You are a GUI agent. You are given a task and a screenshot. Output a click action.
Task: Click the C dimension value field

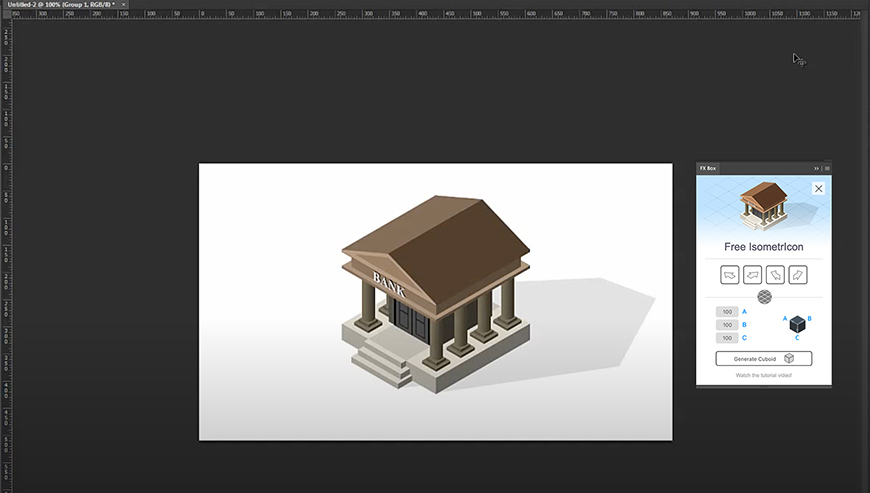tap(727, 338)
